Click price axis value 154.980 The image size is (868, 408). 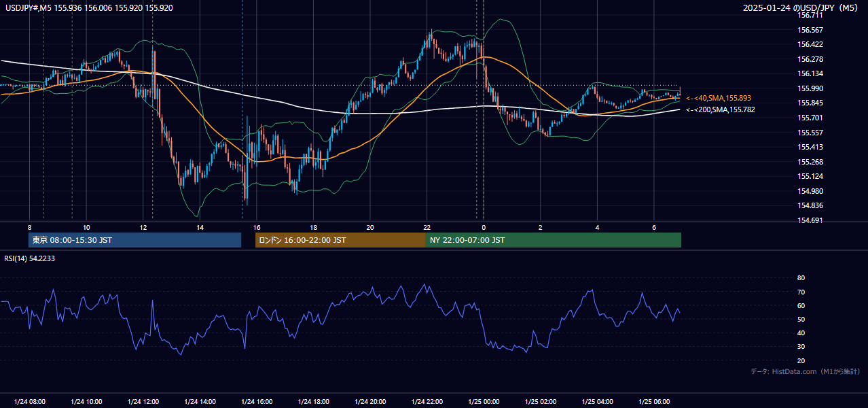(810, 191)
